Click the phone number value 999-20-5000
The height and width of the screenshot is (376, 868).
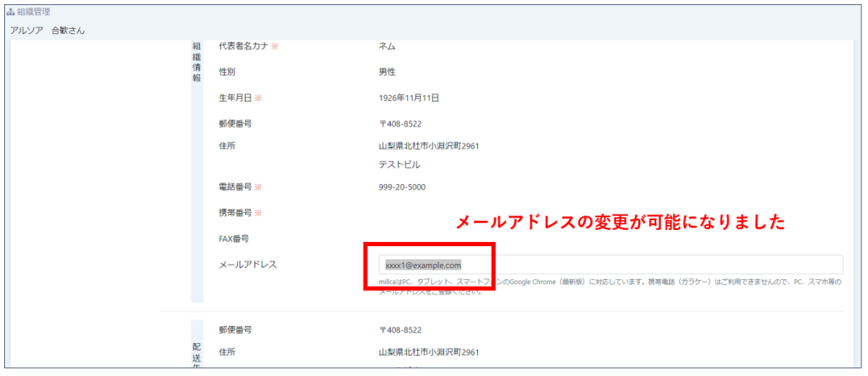tap(402, 187)
